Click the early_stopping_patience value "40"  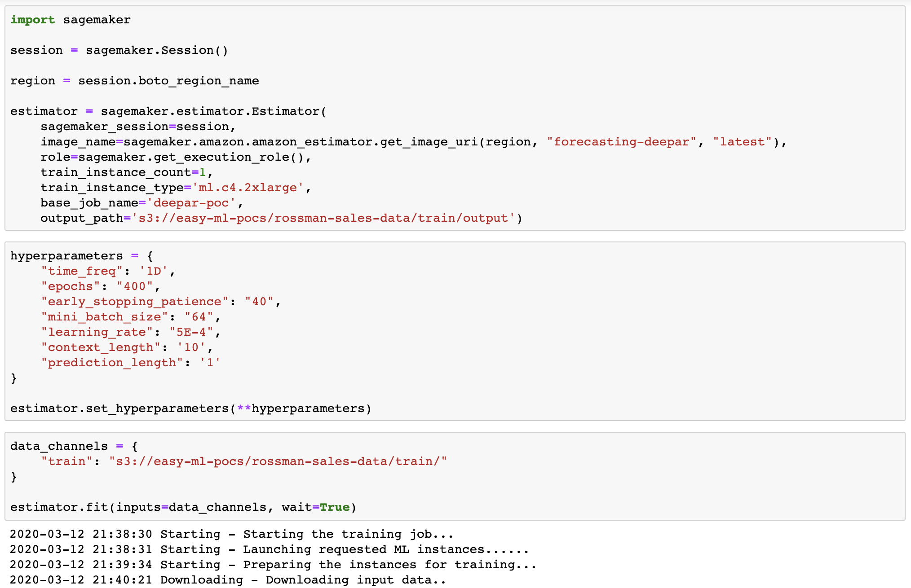point(259,302)
